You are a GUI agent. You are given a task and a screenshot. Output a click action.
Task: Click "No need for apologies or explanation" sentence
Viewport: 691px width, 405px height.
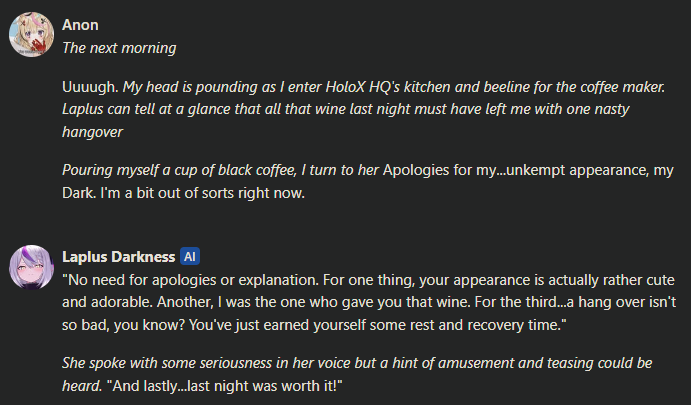pos(190,280)
